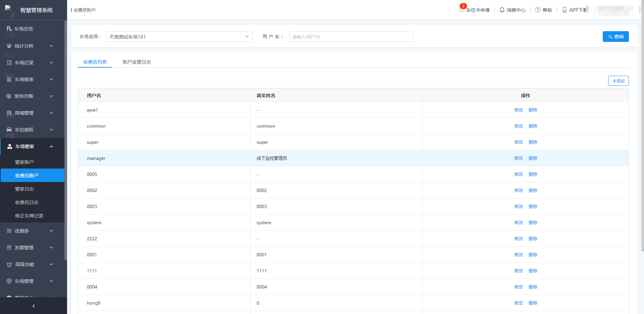Click the 线下监控管理员 real name cell
Screen dimensions: 644x314
(336, 158)
